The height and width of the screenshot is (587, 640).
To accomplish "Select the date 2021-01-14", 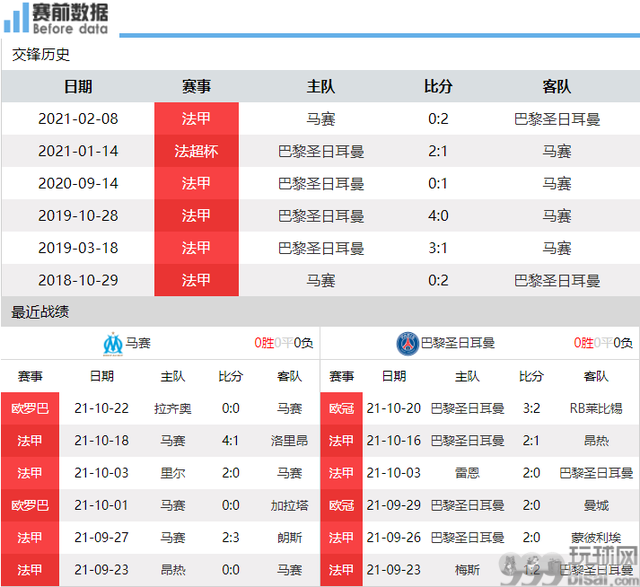I will pos(78,151).
